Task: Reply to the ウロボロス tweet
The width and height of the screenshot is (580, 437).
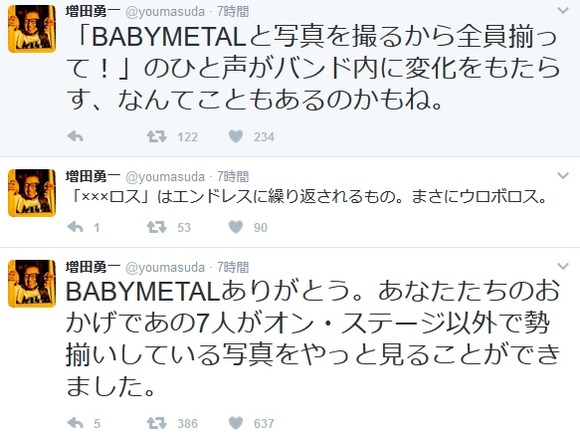Action: [x=75, y=227]
